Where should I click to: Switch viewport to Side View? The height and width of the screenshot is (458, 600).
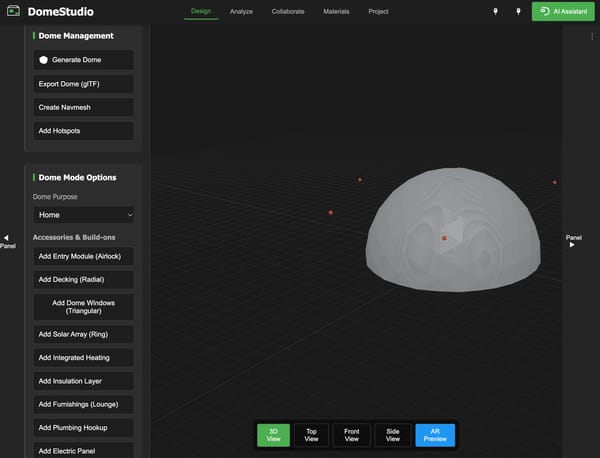[x=393, y=435]
